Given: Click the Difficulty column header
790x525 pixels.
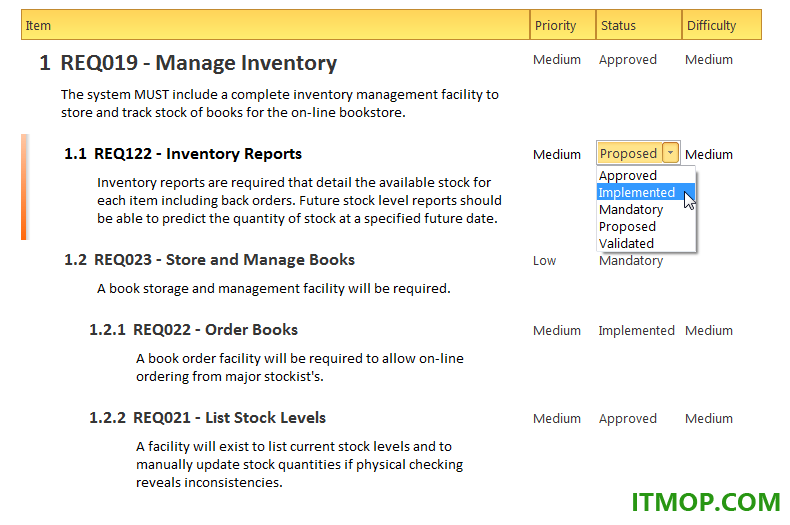Looking at the screenshot, I should (x=721, y=25).
